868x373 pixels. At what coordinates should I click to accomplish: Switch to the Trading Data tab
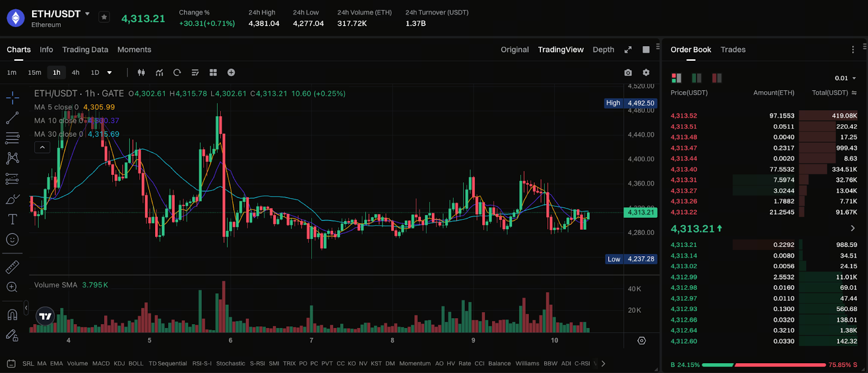(85, 49)
